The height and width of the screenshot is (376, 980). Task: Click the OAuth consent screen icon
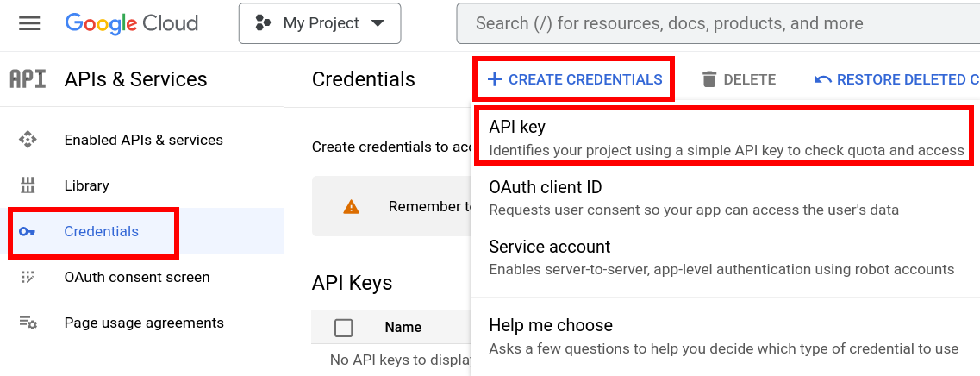tap(28, 277)
